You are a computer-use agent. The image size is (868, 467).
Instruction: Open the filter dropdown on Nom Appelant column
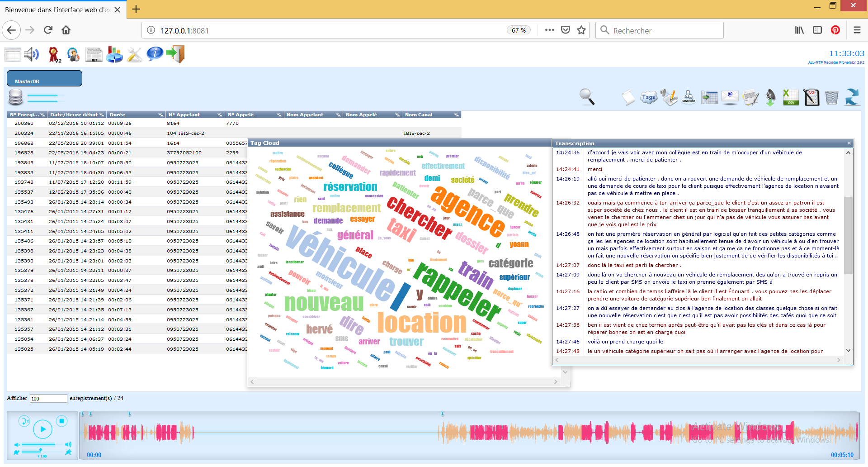pos(338,115)
